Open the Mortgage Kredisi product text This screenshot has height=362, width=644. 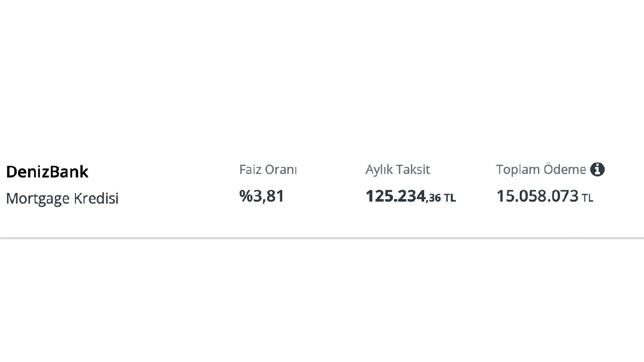point(62,198)
